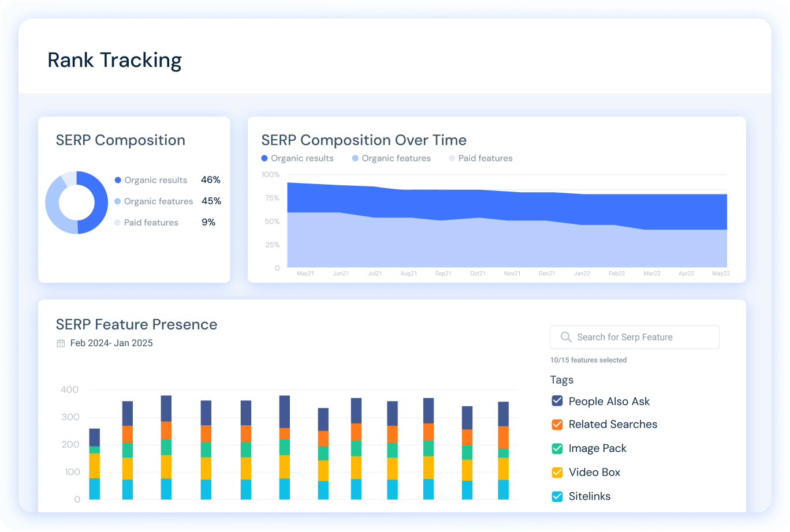Open the SERP Feature selection list
This screenshot has height=532, width=790.
[634, 337]
